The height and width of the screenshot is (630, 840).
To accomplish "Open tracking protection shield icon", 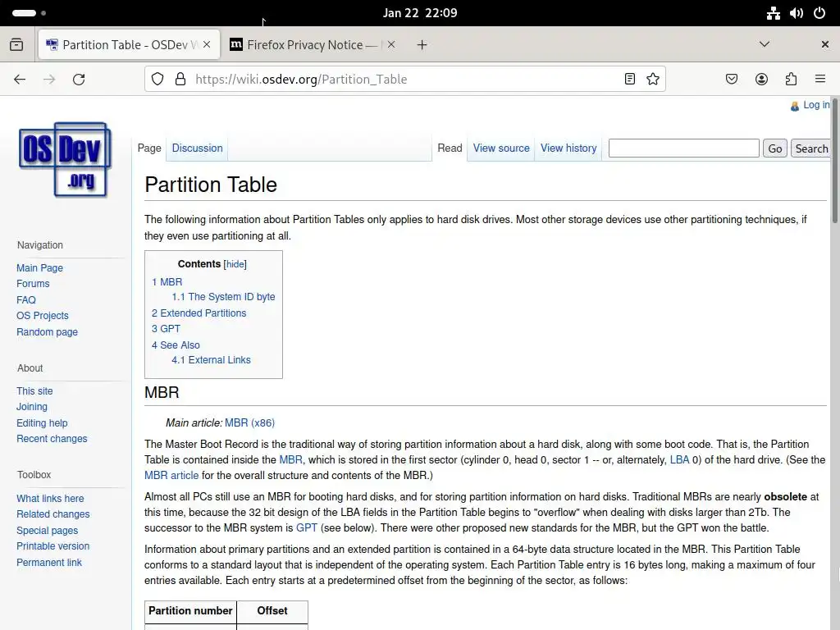I will pyautogui.click(x=157, y=80).
